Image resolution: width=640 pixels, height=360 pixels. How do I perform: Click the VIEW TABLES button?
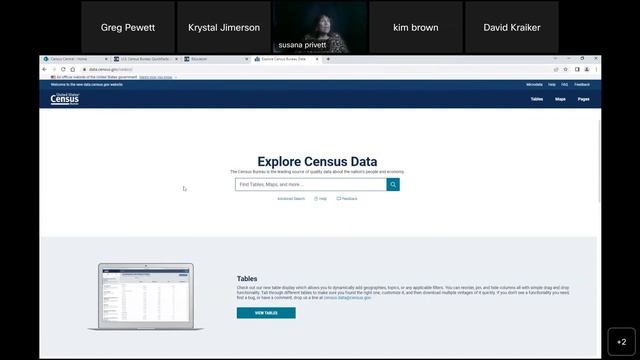click(x=266, y=313)
